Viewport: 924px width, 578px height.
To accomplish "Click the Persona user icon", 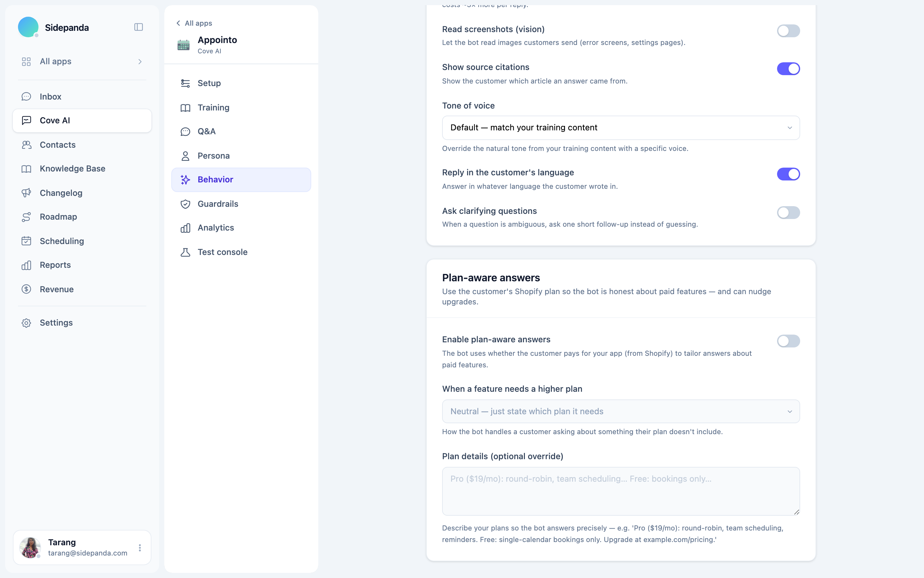I will pyautogui.click(x=185, y=156).
